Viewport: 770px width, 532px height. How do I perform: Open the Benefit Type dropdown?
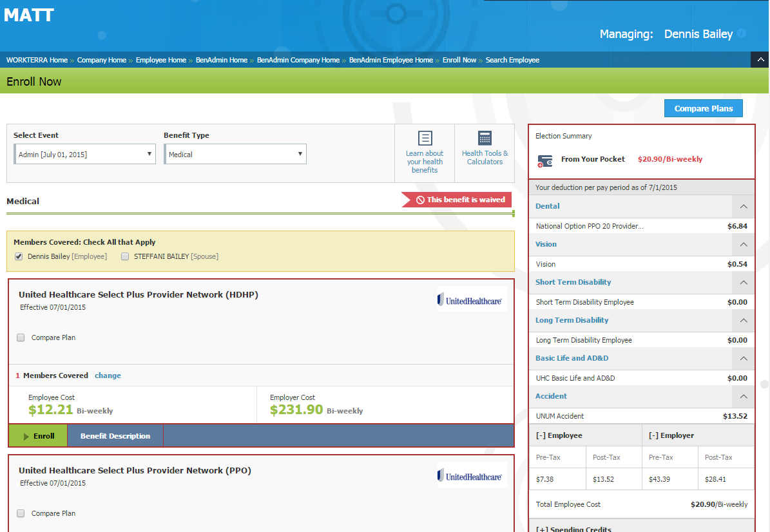235,155
